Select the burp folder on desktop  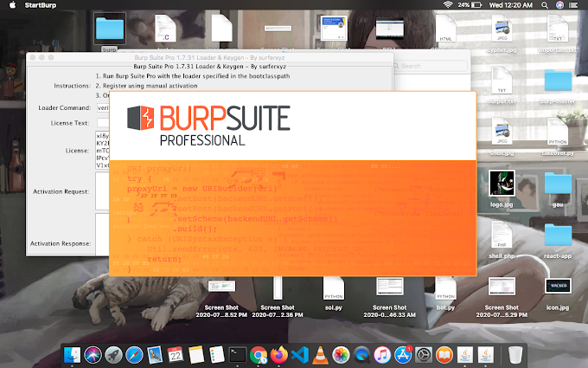coord(110,29)
